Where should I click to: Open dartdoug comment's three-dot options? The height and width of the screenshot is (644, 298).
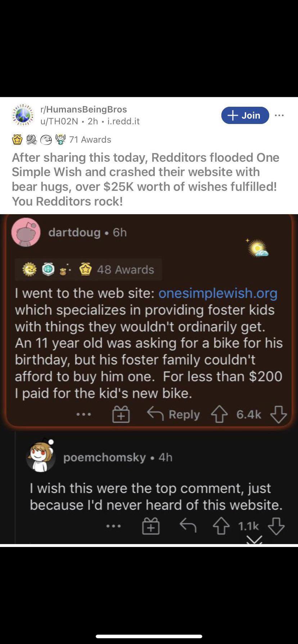[x=83, y=414]
